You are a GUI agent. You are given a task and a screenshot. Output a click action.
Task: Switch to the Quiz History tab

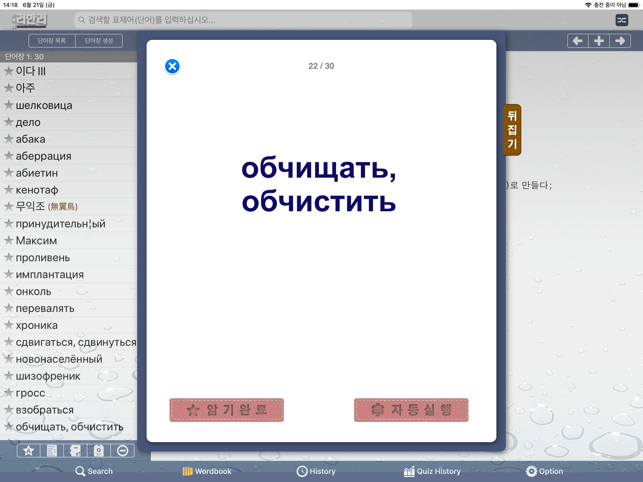click(x=432, y=471)
